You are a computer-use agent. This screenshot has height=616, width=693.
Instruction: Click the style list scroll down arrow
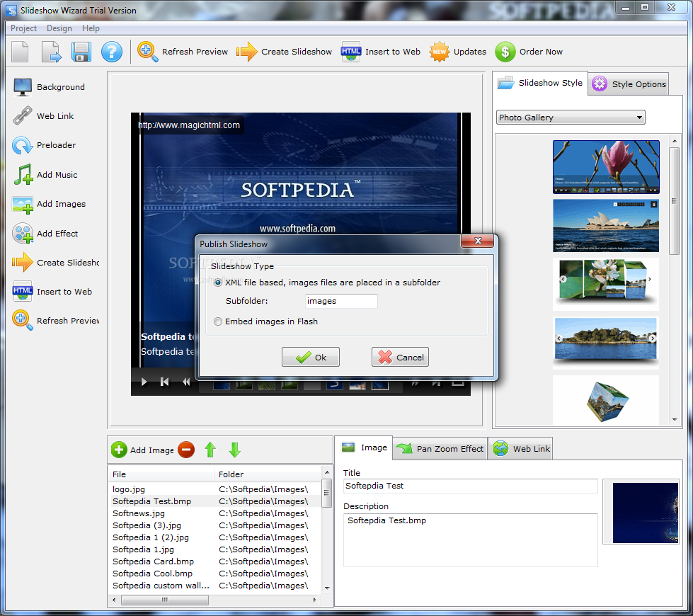coord(675,420)
